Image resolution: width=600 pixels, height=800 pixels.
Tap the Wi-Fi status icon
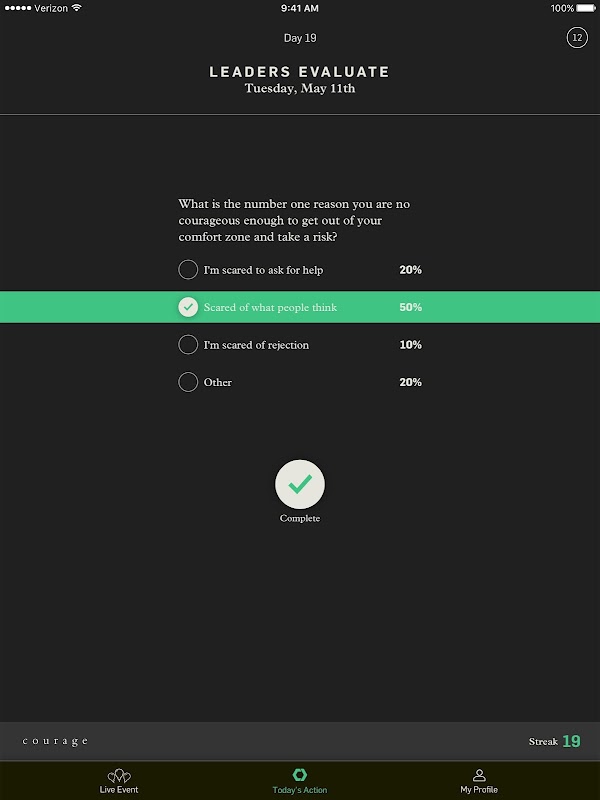77,8
